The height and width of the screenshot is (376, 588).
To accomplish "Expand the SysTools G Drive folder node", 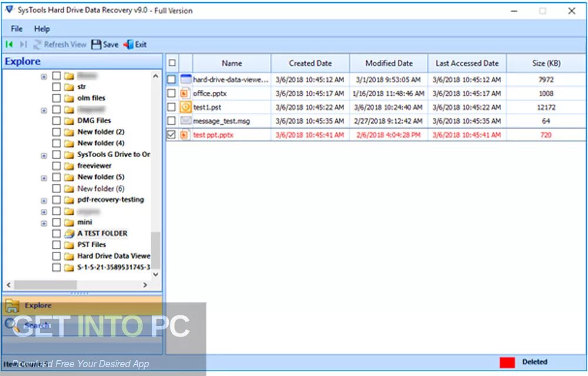I will (44, 156).
